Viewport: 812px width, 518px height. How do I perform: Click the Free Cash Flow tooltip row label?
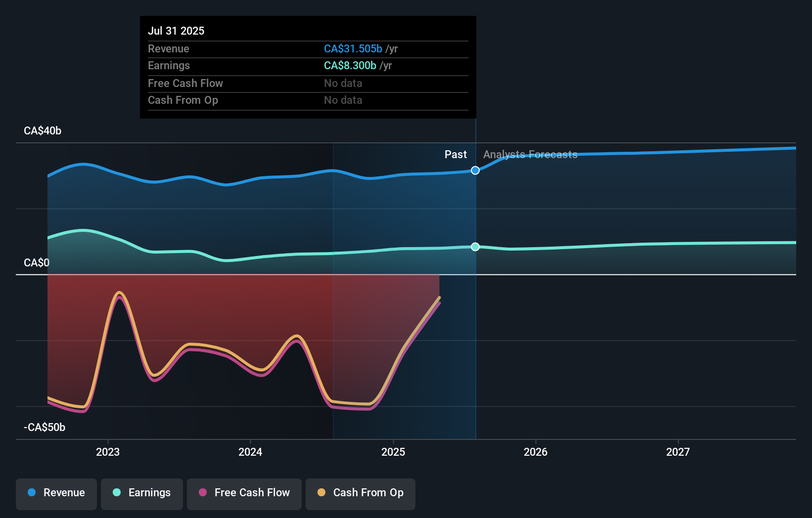[185, 83]
